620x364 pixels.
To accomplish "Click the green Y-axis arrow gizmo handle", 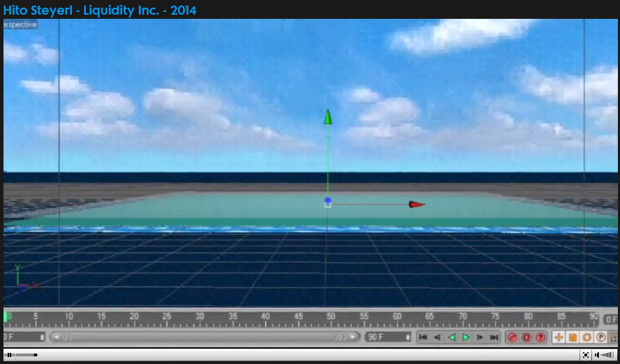I will (327, 116).
